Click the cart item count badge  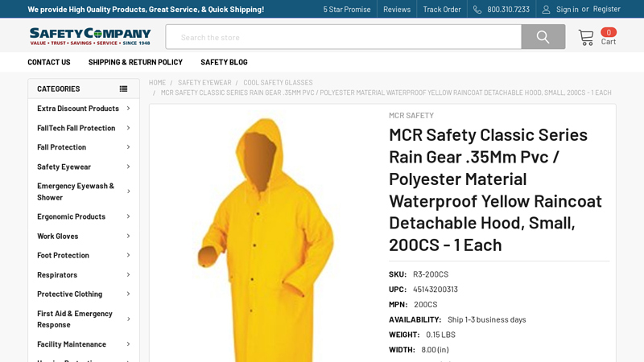(609, 32)
